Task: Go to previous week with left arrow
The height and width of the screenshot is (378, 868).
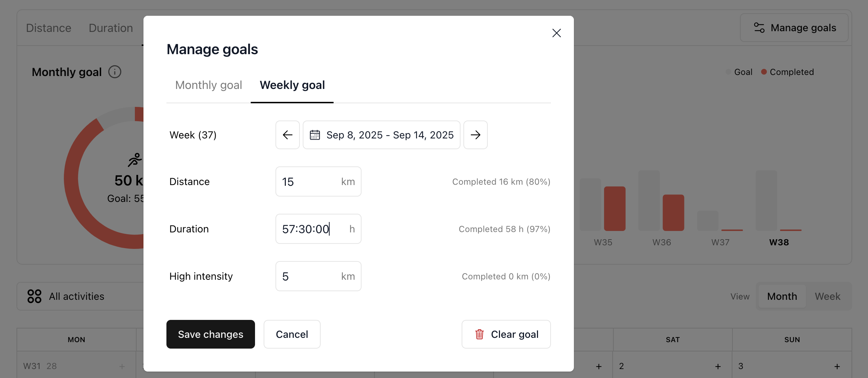Action: tap(288, 135)
